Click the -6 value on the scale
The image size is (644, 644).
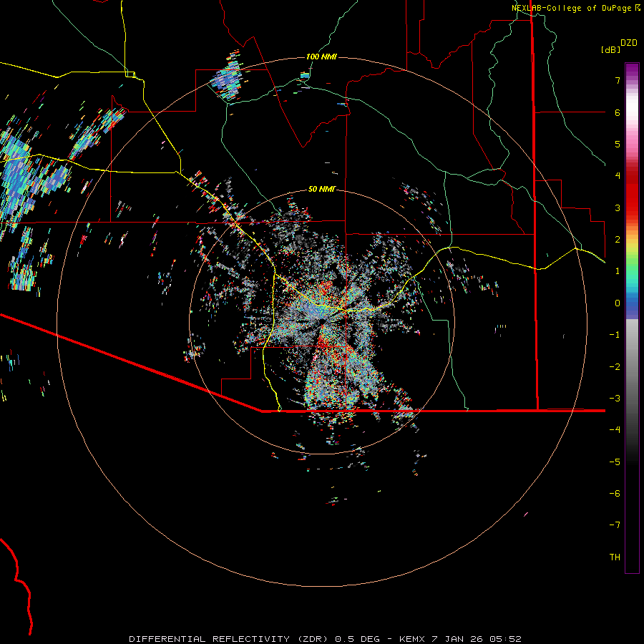tap(615, 494)
